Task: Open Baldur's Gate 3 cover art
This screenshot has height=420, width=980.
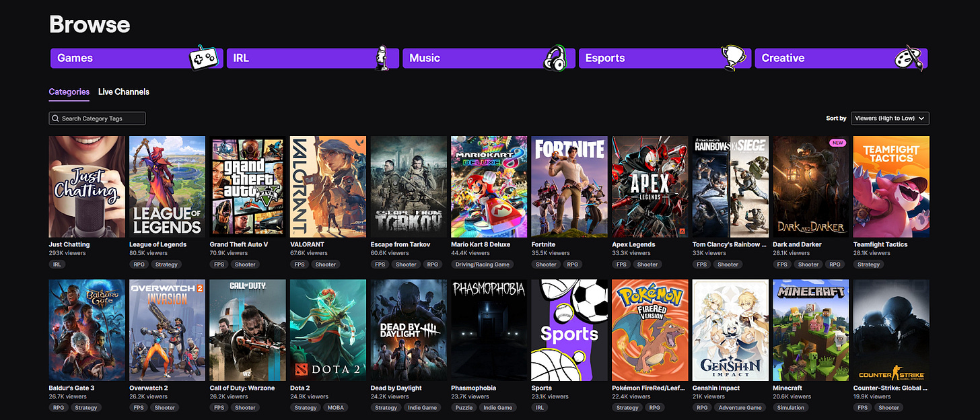Action: (x=87, y=330)
